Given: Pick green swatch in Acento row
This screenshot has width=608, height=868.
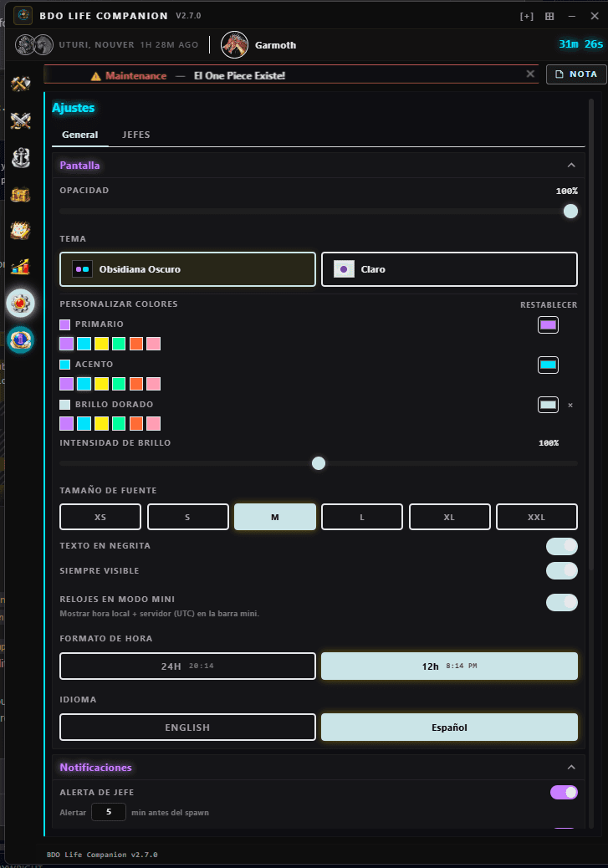Looking at the screenshot, I should 119,384.
